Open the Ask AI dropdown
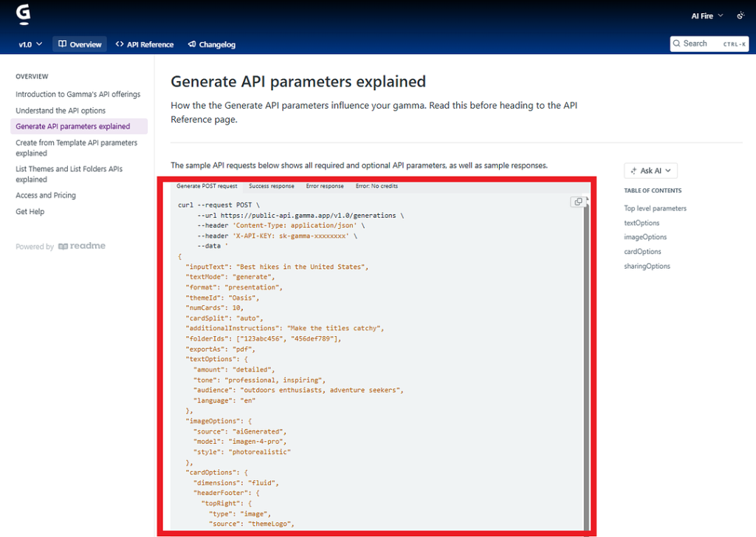Image resolution: width=756 pixels, height=537 pixels. click(x=650, y=171)
